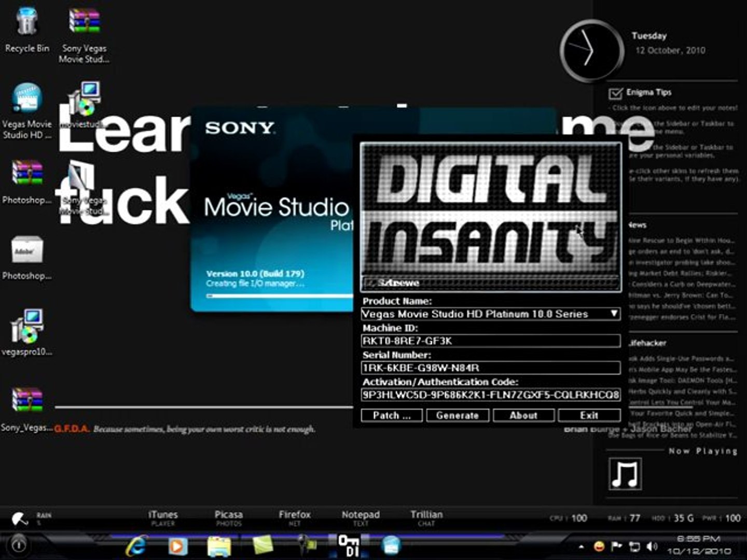Click the smiley tray icon
This screenshot has height=560, width=747.
(x=599, y=546)
